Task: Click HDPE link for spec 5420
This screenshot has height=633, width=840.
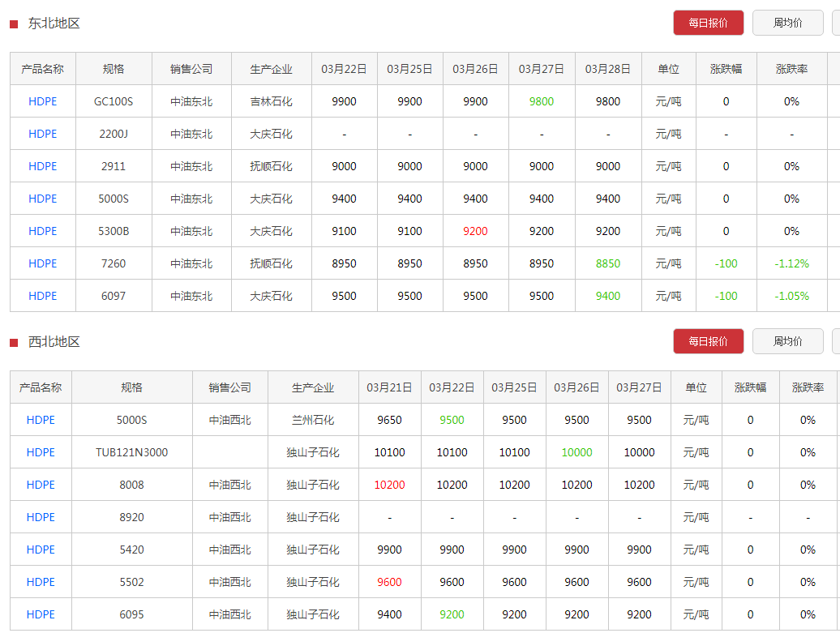Action: click(x=41, y=550)
